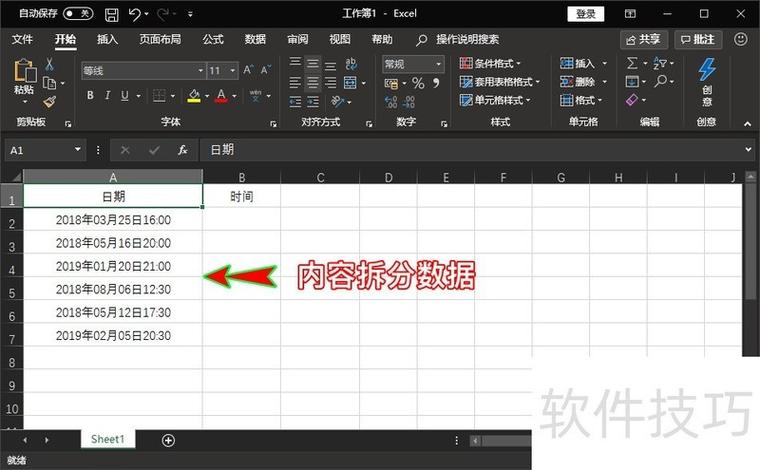Toggle top vertical alignment
The width and height of the screenshot is (760, 470).
click(x=295, y=62)
